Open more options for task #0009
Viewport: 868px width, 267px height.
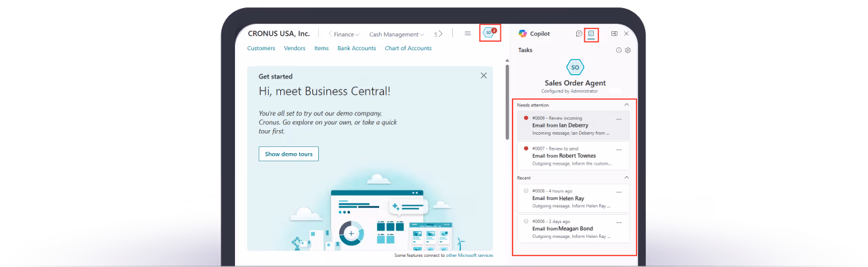pos(619,119)
